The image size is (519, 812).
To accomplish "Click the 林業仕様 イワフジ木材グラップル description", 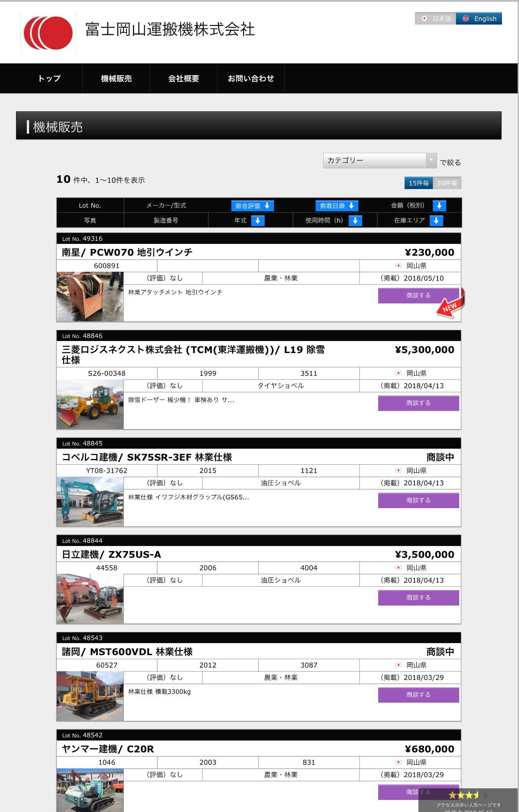I will (189, 497).
